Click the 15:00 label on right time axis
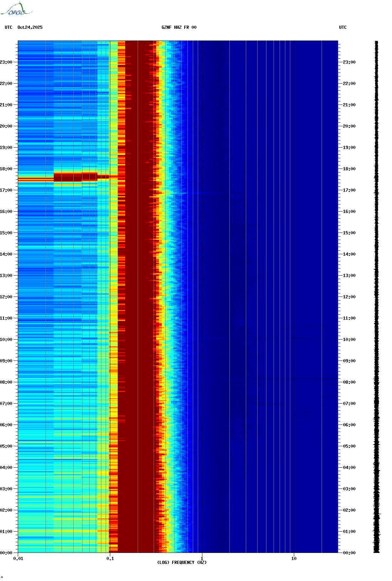The width and height of the screenshot is (392, 581). 349,233
